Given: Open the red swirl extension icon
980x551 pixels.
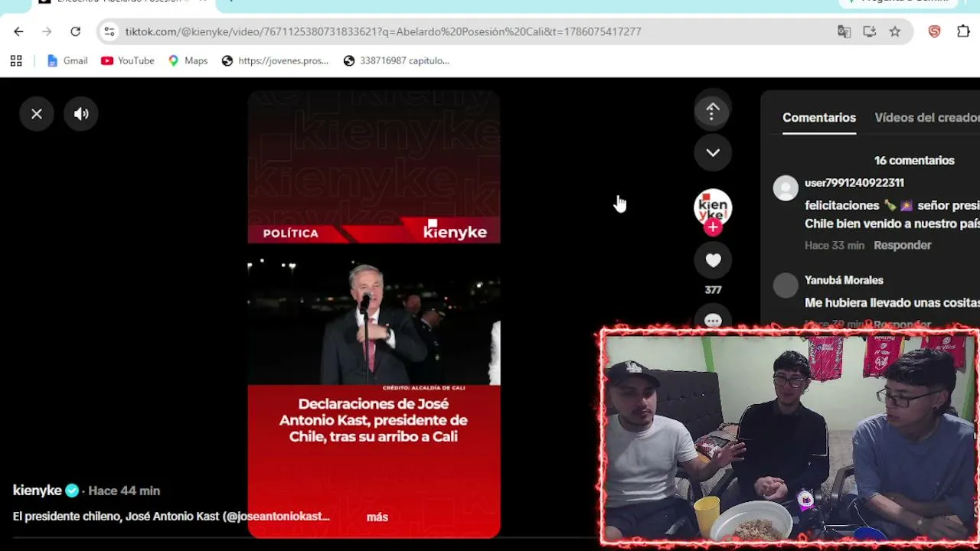Looking at the screenshot, I should tap(934, 31).
